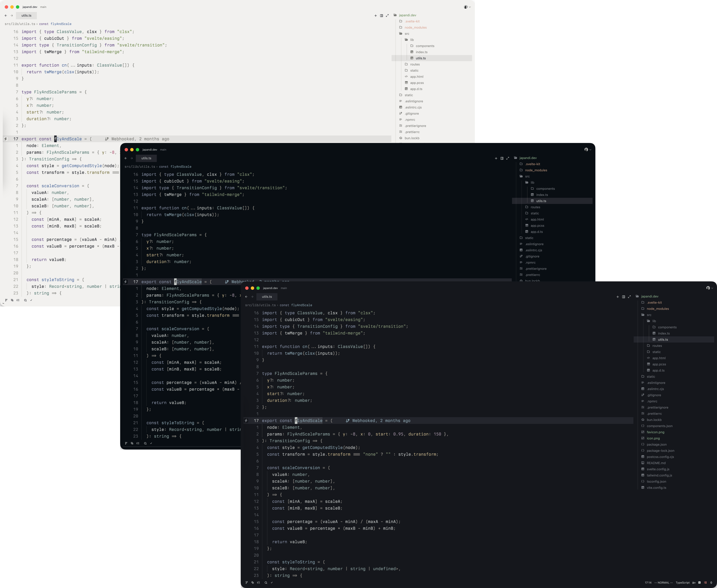Go back arrow in front window tab bar
717x588 pixels.
pyautogui.click(x=246, y=297)
